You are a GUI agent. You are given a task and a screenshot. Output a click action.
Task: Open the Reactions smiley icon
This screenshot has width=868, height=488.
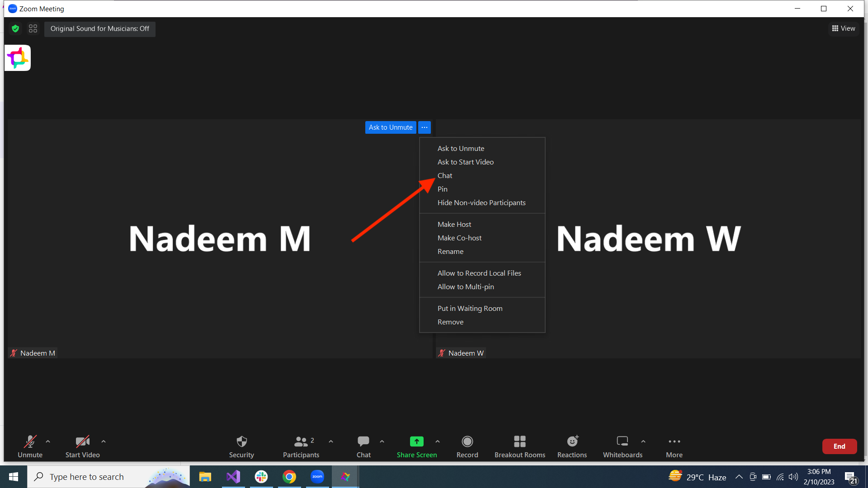pyautogui.click(x=572, y=441)
